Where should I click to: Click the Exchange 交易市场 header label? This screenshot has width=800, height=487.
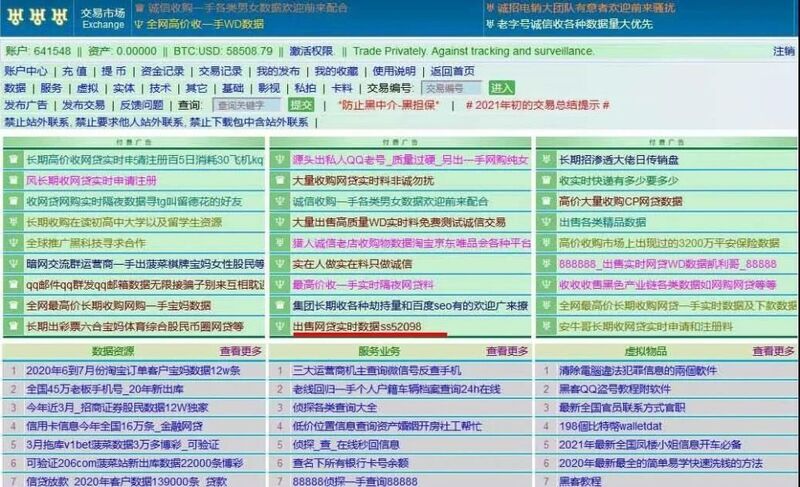103,18
